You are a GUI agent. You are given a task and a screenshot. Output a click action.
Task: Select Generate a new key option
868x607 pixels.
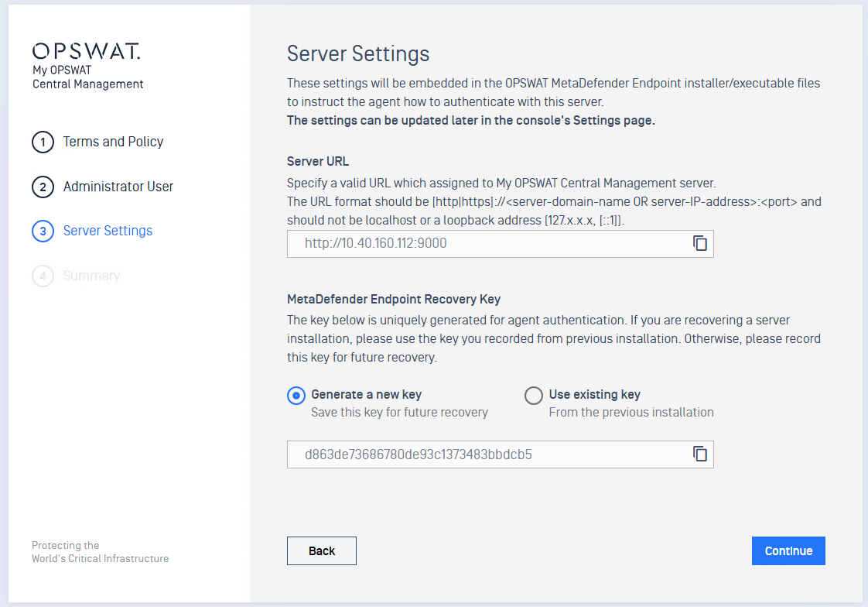click(x=296, y=396)
